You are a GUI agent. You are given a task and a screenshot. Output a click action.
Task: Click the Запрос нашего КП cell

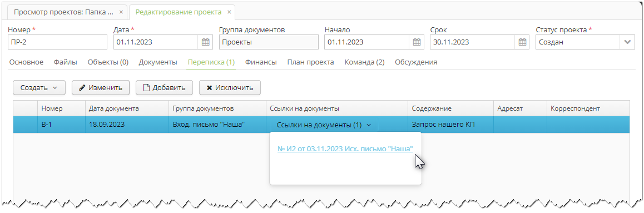pos(451,125)
